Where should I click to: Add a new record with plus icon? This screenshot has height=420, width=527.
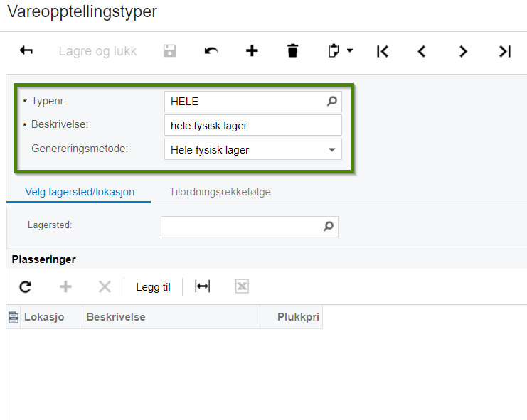coord(252,51)
